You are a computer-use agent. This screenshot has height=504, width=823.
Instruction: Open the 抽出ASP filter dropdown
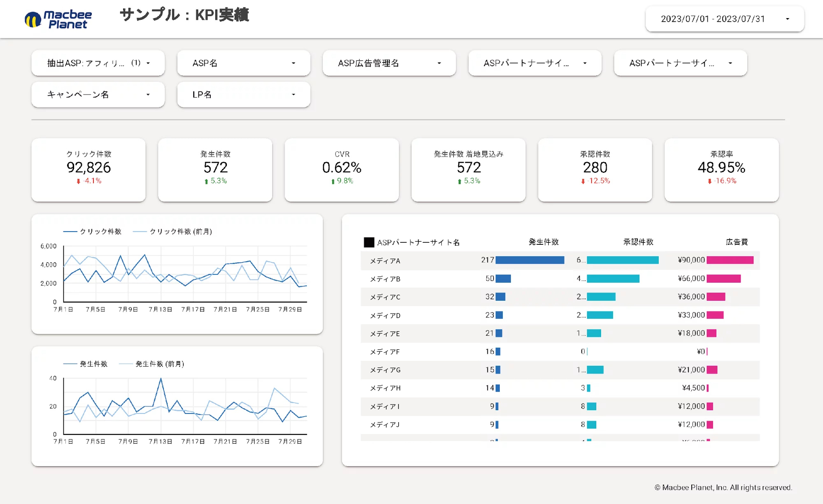[x=98, y=63]
